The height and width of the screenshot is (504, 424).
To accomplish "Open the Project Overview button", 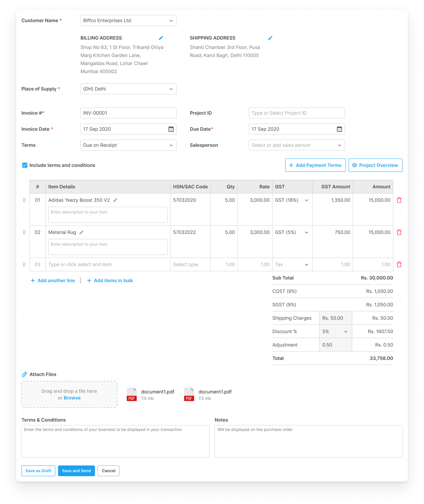I will (375, 165).
